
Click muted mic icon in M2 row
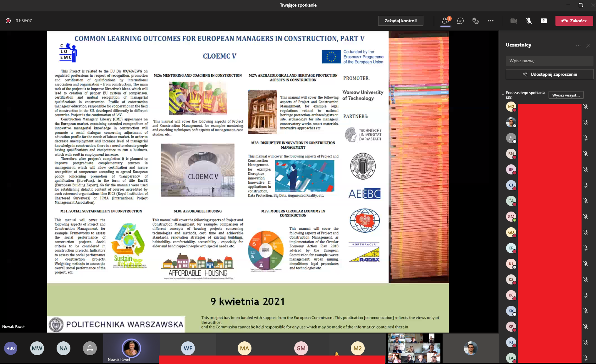[x=586, y=107]
